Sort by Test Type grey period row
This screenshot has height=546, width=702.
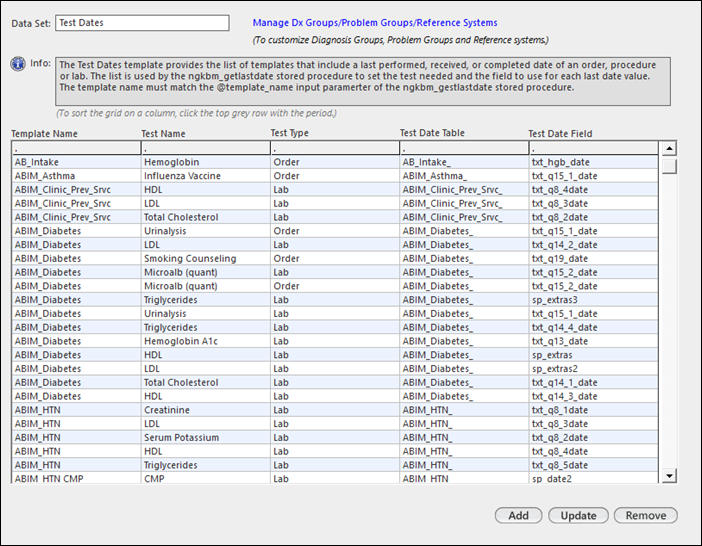click(335, 148)
